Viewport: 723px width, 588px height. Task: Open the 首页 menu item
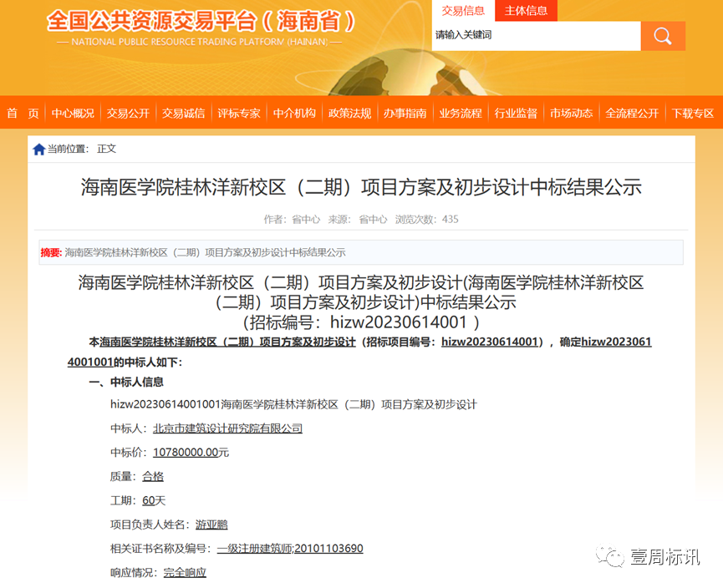coord(22,113)
